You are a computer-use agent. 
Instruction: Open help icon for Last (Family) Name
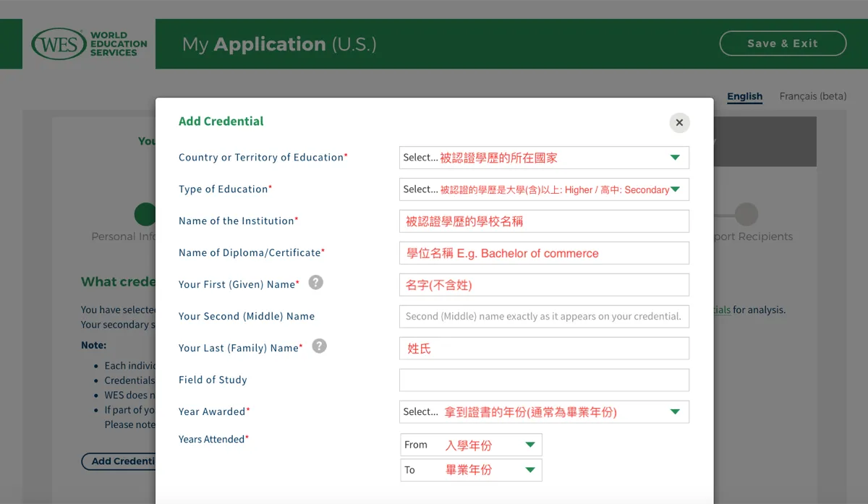319,346
